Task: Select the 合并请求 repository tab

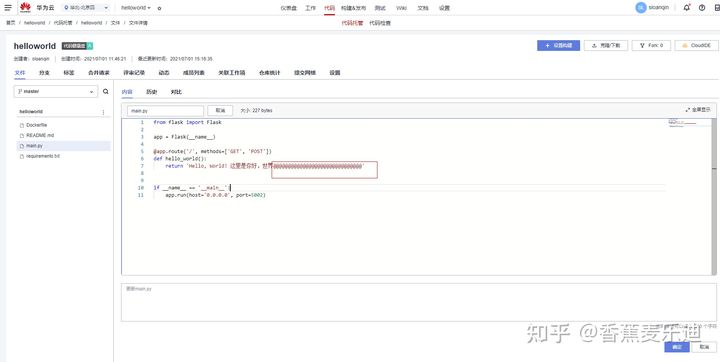Action: (x=99, y=73)
